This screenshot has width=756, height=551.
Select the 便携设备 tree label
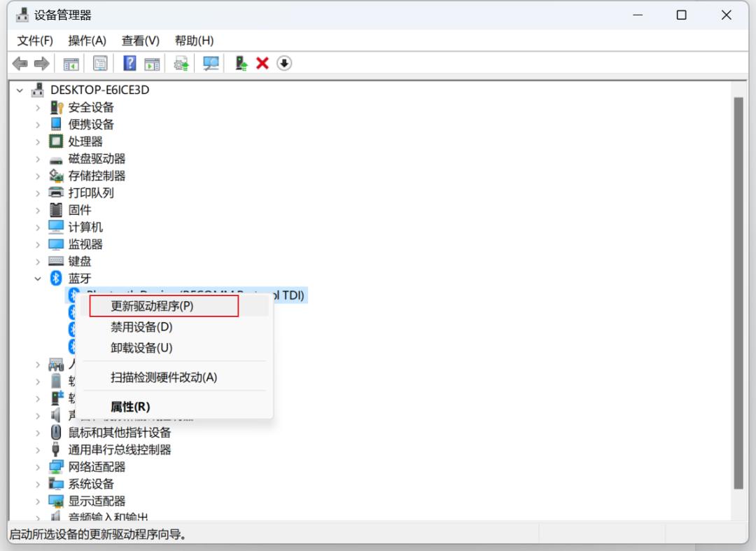coord(90,125)
